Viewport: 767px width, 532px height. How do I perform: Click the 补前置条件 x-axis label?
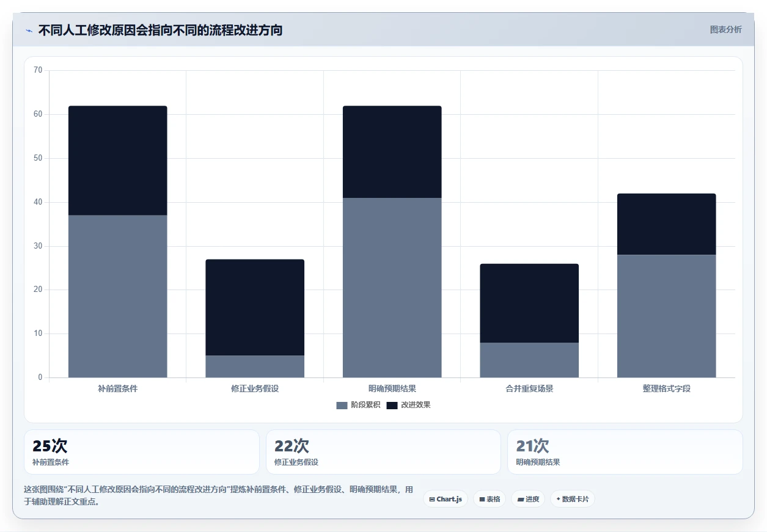[117, 388]
